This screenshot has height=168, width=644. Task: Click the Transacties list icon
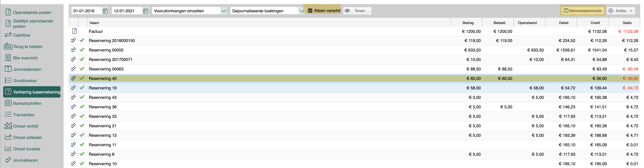coord(8,115)
